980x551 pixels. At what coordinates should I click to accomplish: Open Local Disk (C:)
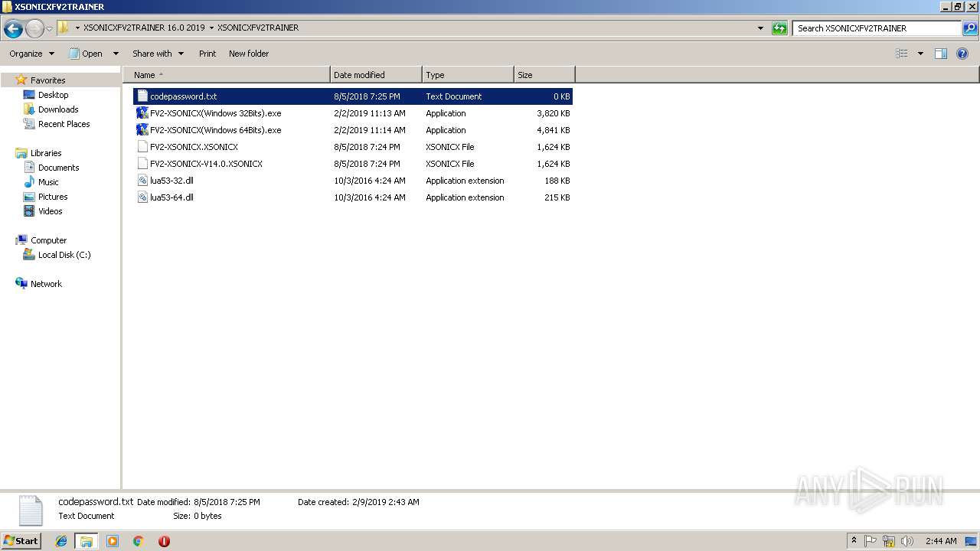pyautogui.click(x=64, y=255)
